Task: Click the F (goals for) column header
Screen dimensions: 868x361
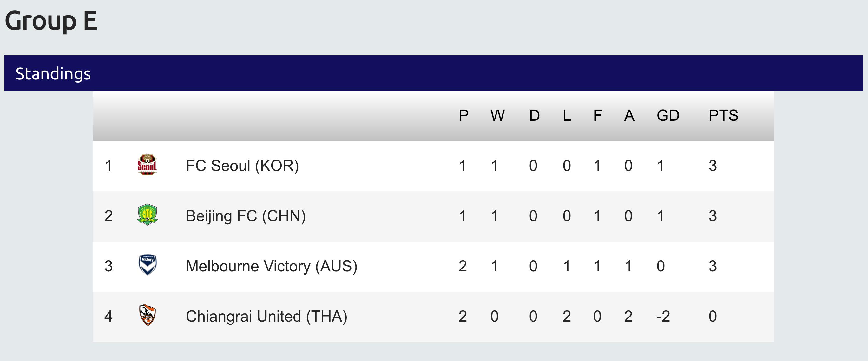Action: click(x=597, y=116)
